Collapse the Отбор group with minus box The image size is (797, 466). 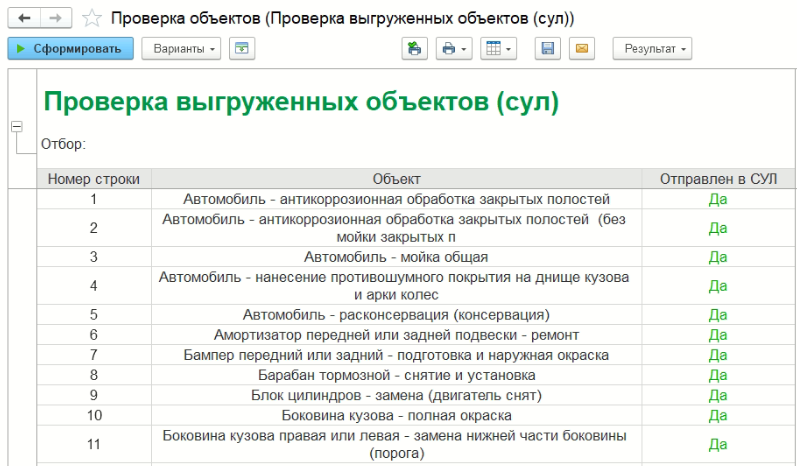point(16,127)
